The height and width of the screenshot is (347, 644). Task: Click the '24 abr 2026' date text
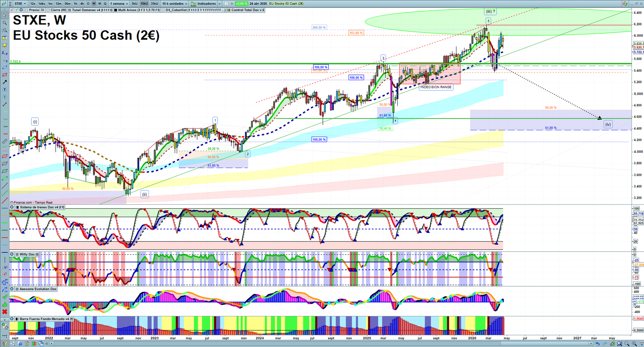pos(258,4)
